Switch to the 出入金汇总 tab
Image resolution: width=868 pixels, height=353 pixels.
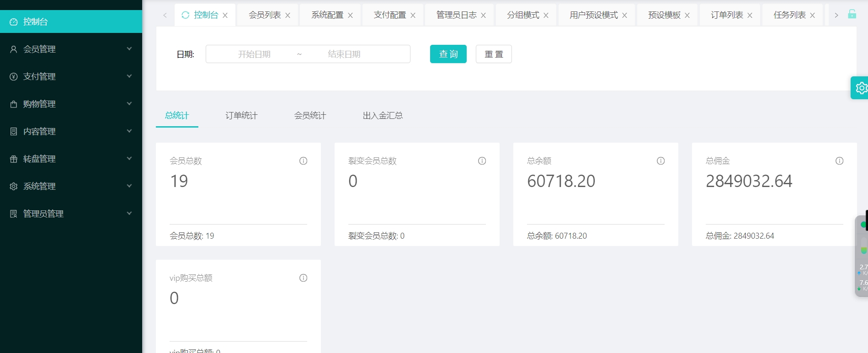click(383, 116)
